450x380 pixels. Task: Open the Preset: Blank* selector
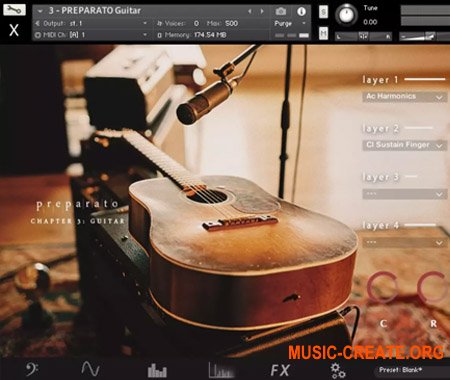[413, 370]
